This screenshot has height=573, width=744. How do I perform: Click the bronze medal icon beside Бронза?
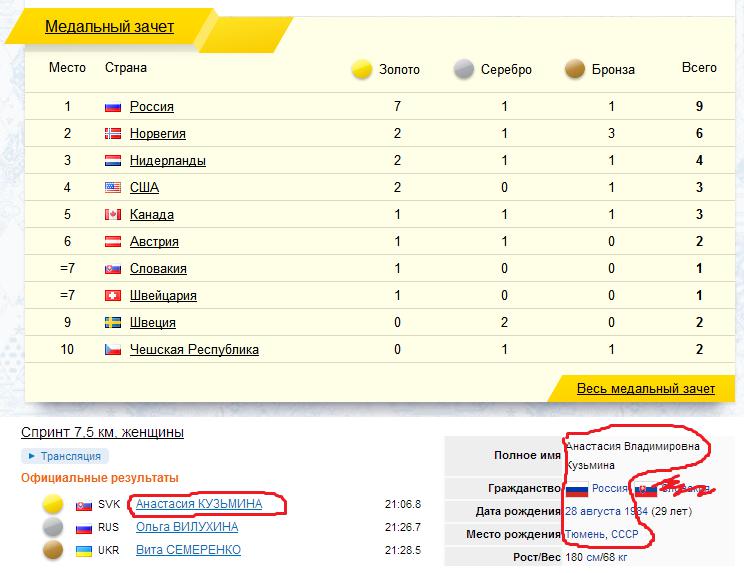click(575, 69)
